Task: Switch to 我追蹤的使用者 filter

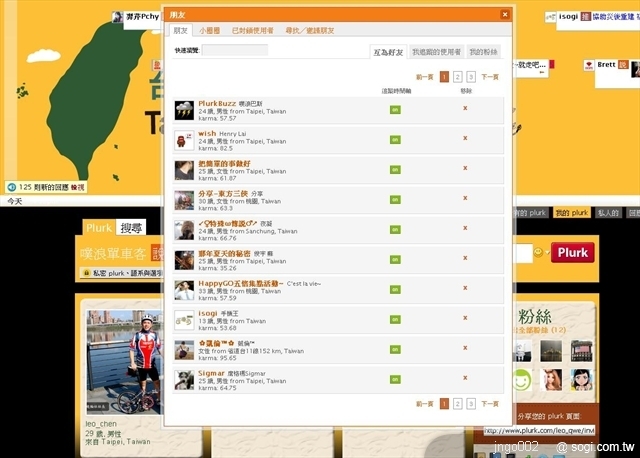Action: pyautogui.click(x=436, y=51)
